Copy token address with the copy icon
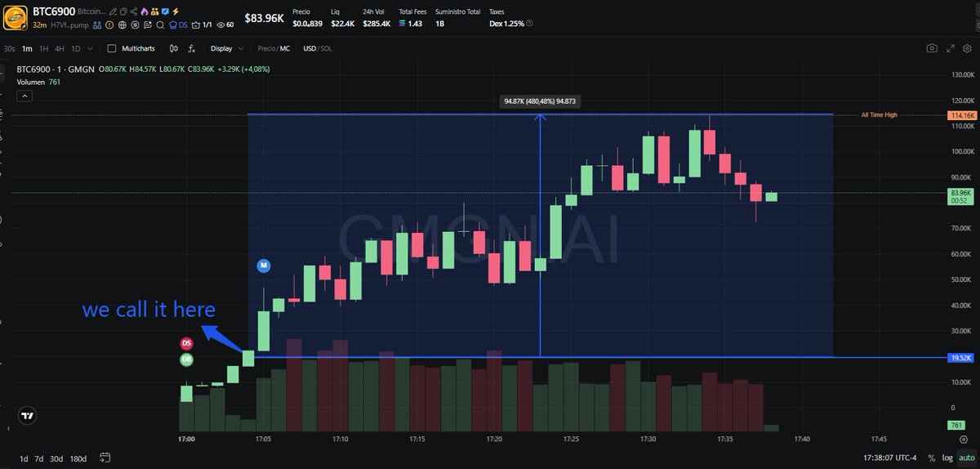 coord(123,11)
